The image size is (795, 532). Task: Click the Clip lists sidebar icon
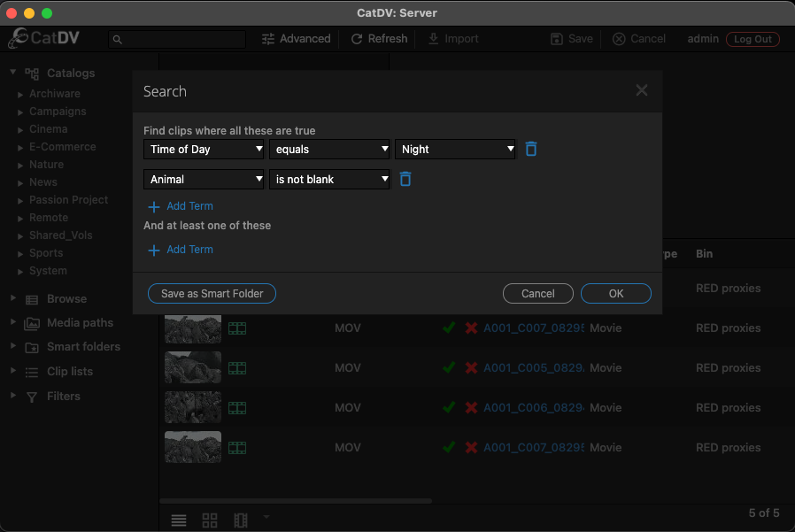tap(32, 373)
